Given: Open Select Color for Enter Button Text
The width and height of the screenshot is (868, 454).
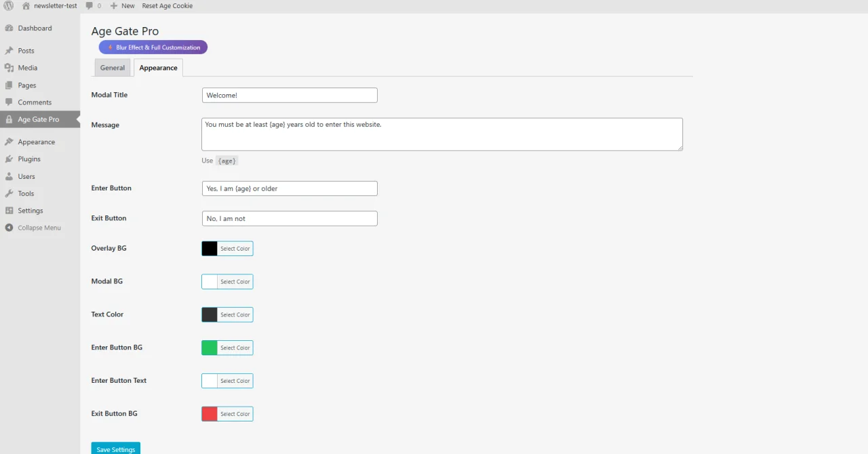Looking at the screenshot, I should [x=235, y=381].
